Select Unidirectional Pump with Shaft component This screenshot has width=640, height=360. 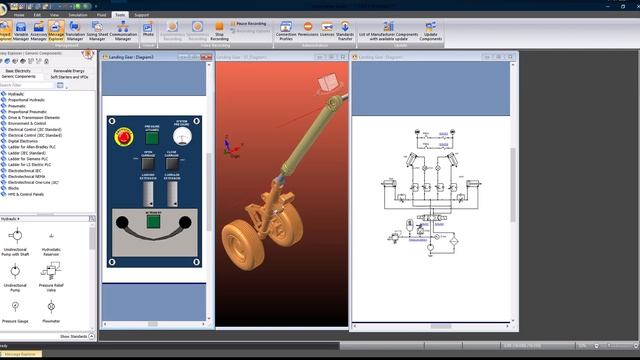(16, 242)
